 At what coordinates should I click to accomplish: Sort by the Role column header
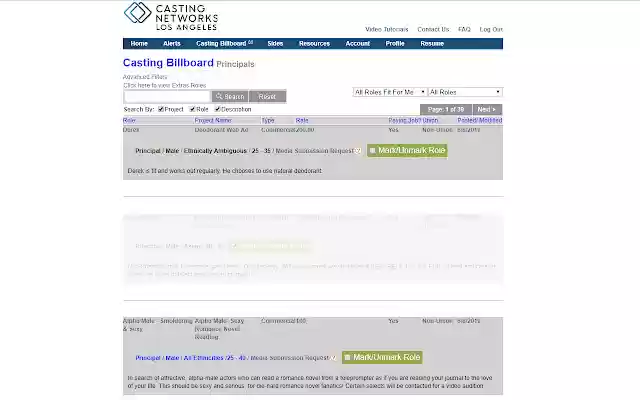(x=129, y=120)
